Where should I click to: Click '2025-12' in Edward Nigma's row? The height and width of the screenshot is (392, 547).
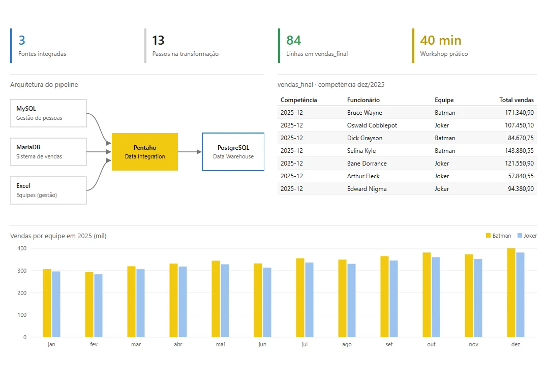click(292, 189)
